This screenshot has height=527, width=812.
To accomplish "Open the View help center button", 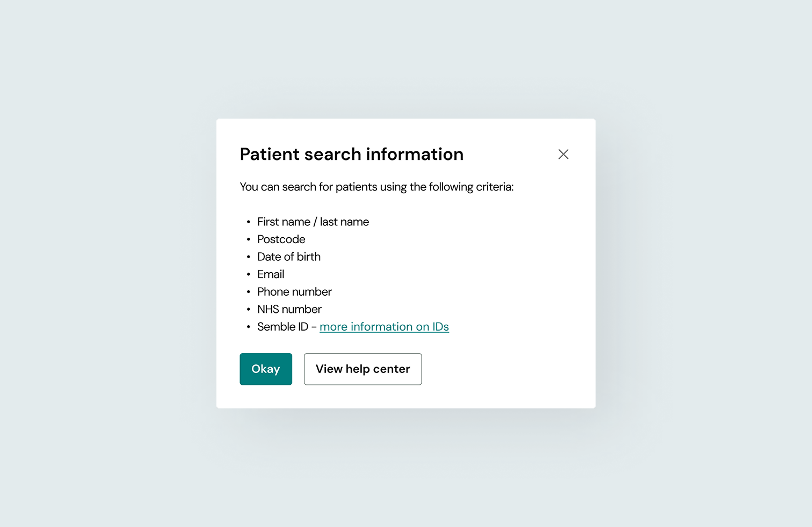I will pos(363,369).
